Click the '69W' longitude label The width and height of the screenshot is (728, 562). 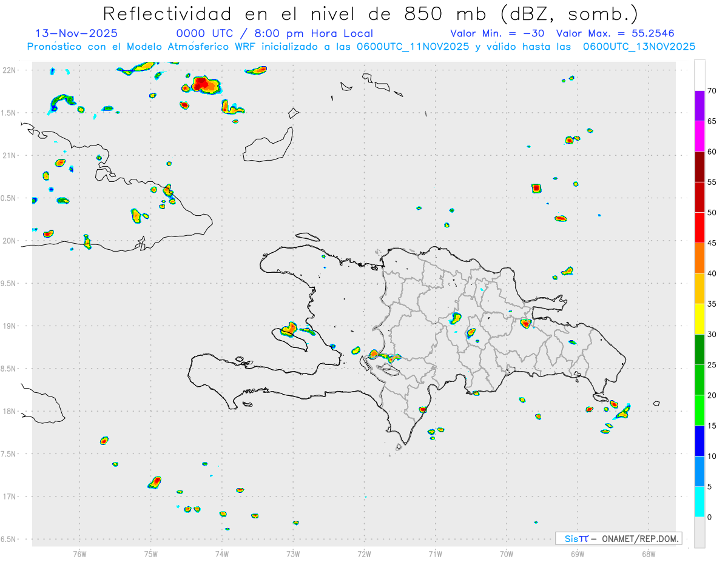pyautogui.click(x=578, y=554)
